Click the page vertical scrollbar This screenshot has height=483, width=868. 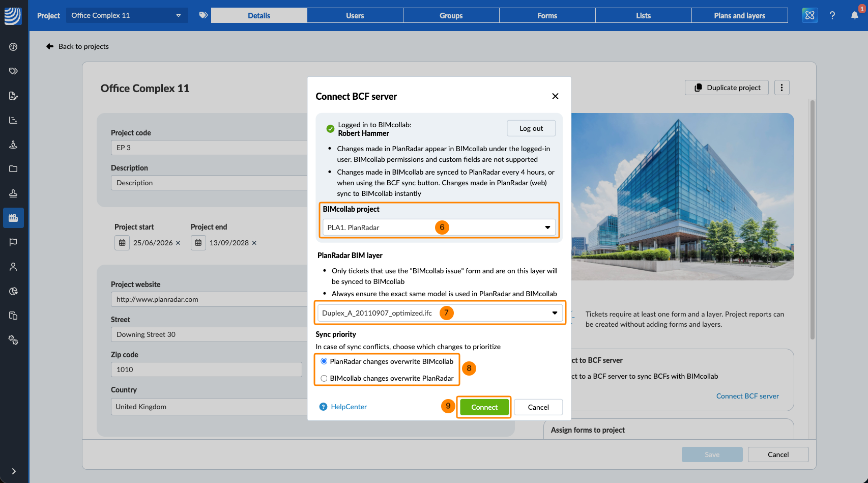[813, 219]
